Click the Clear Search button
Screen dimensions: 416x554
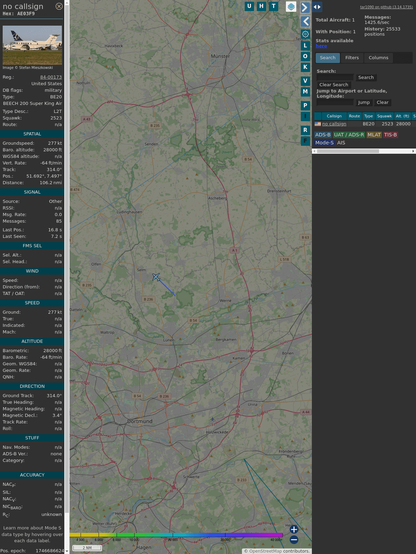point(334,84)
